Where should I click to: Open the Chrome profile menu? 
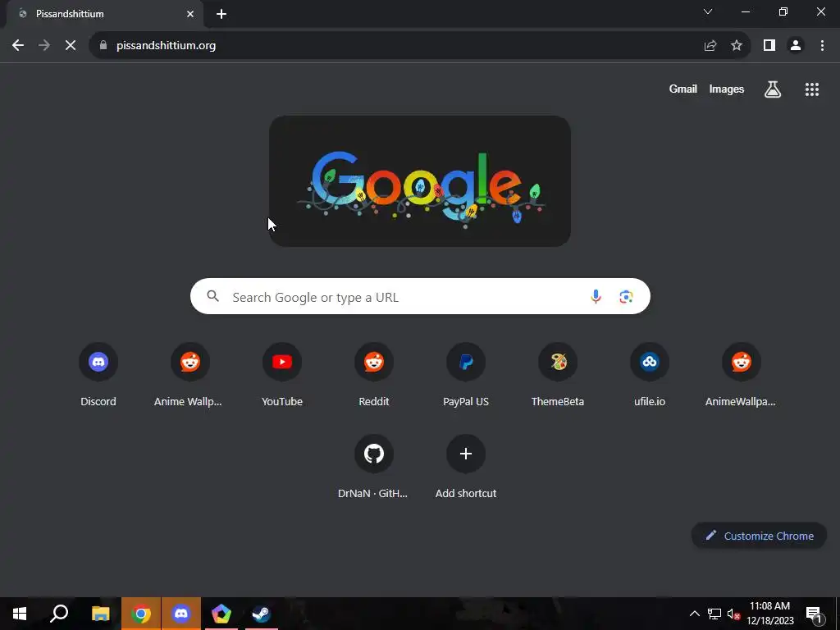[796, 46]
